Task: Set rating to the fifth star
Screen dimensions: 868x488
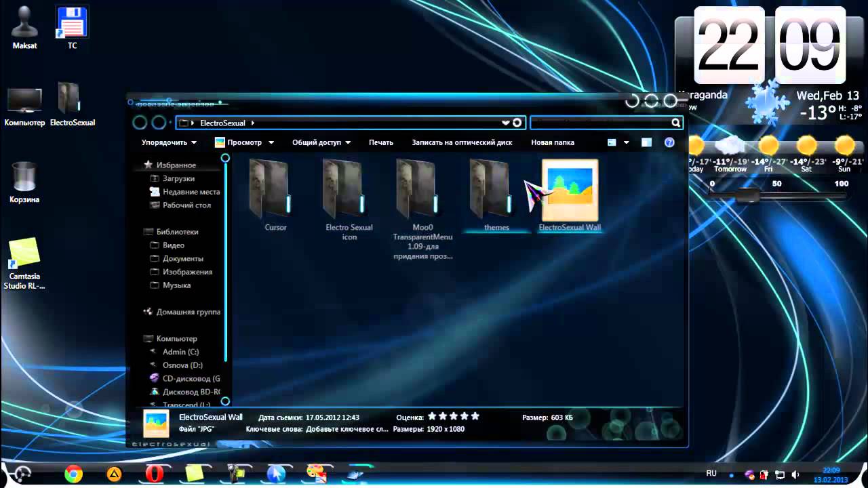Action: pos(475,416)
